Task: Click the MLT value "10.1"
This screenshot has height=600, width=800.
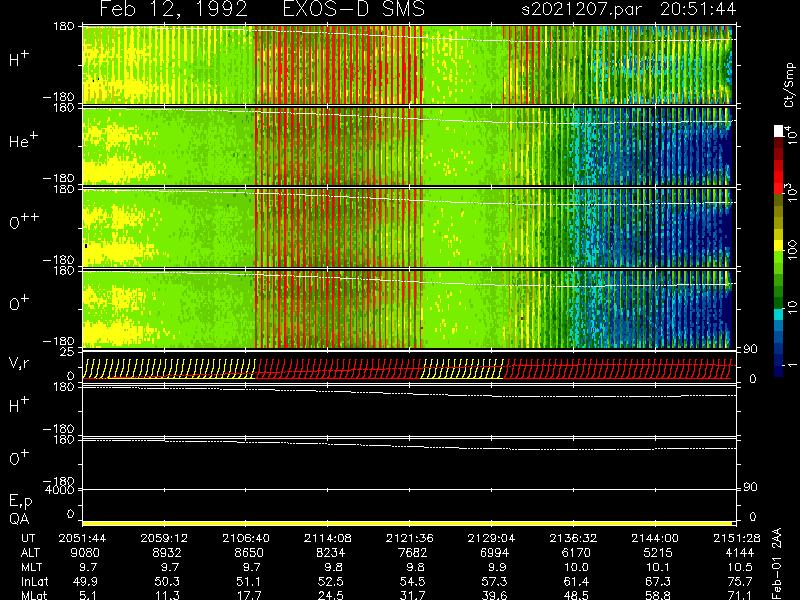Action: (658, 567)
